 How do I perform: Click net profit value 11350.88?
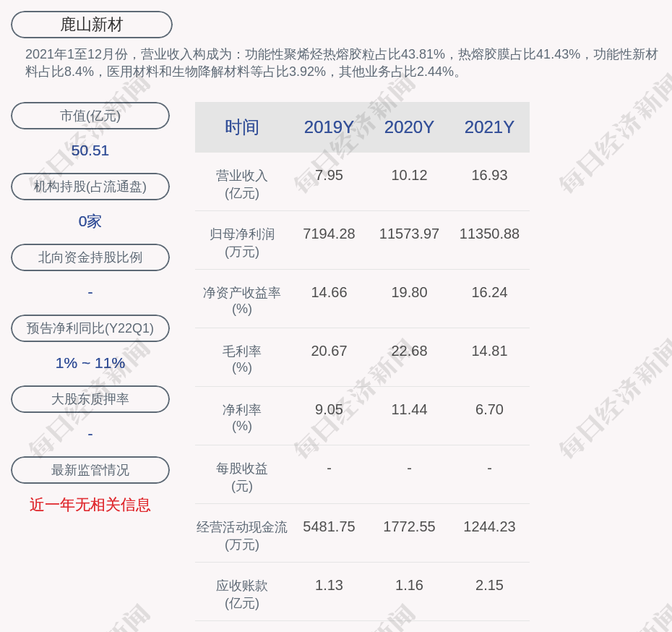489,234
